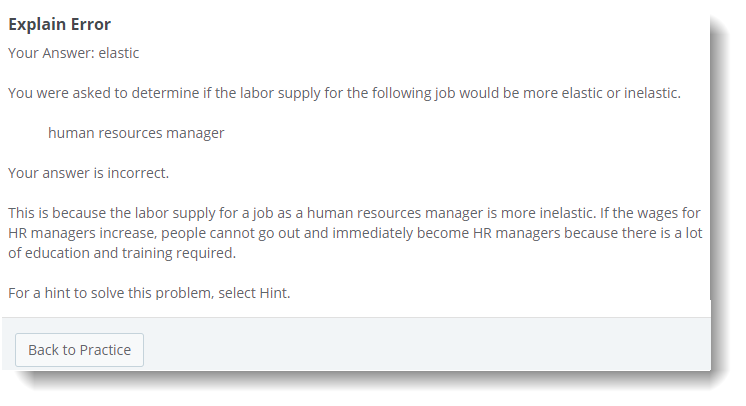The height and width of the screenshot is (406, 746).
Task: Click the "Your answer is incorrect." line
Action: point(88,173)
